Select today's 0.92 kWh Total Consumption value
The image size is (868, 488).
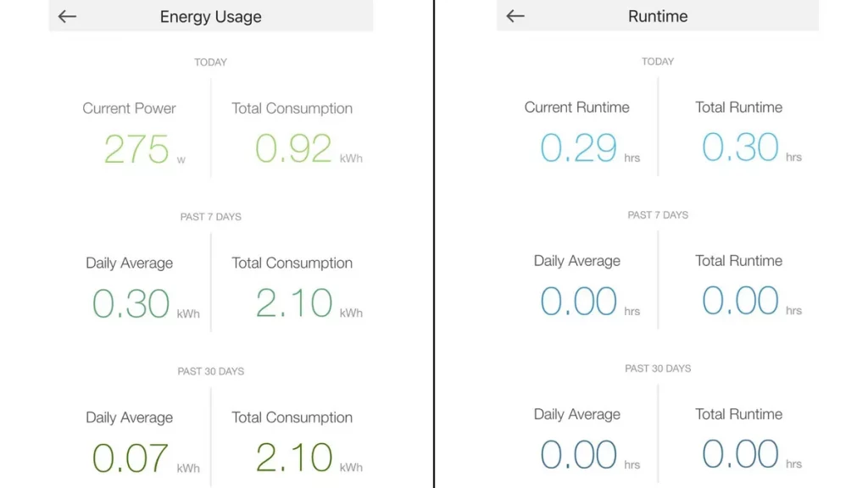(x=293, y=149)
